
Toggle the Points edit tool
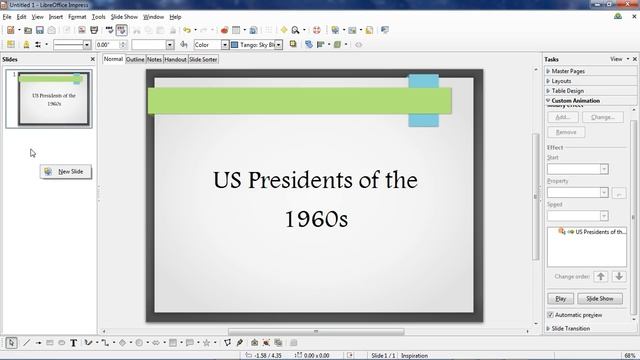click(x=227, y=343)
